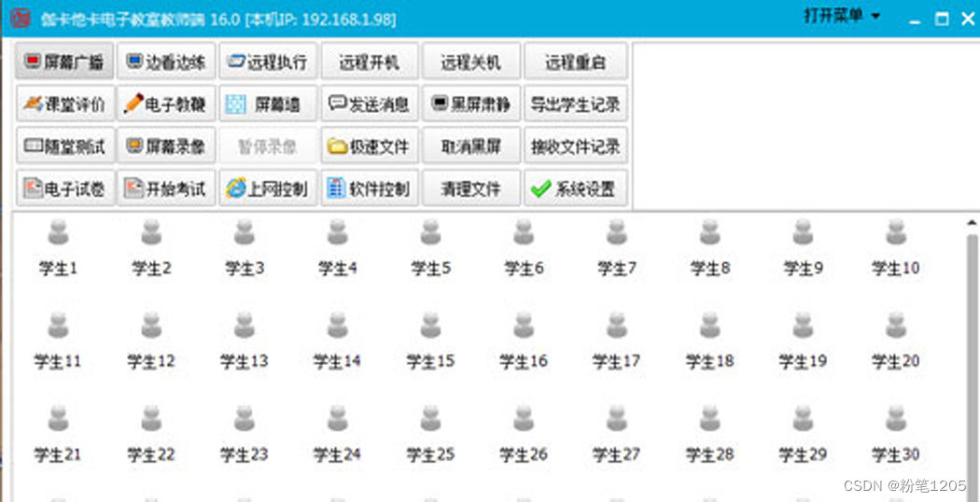
Task: Activate 远程开机 remote power on
Action: (x=370, y=61)
